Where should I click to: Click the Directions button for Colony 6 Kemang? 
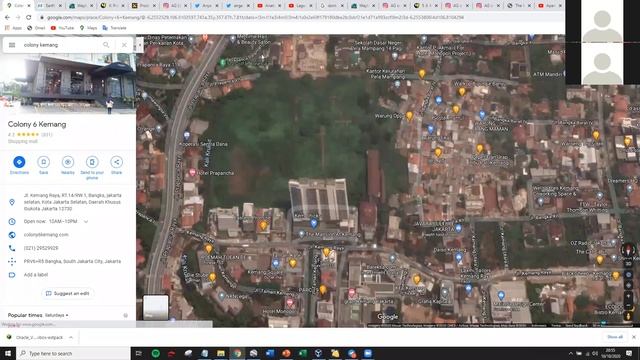tap(19, 165)
